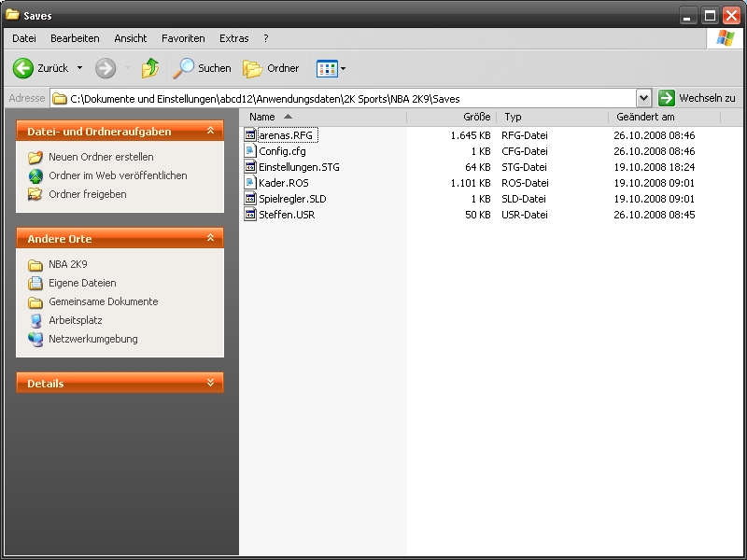
Task: Click the Windows flag logo
Action: tap(726, 38)
